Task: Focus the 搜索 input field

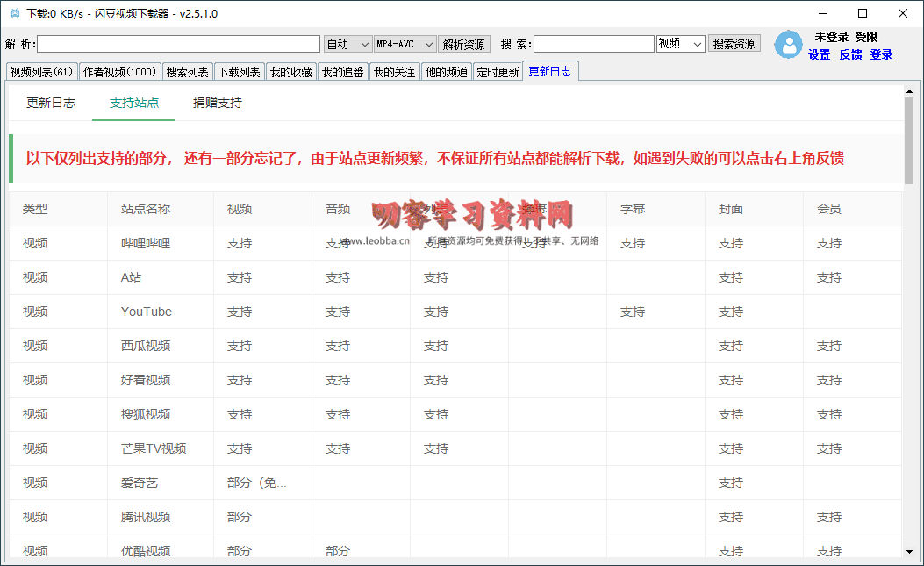Action: pos(594,44)
